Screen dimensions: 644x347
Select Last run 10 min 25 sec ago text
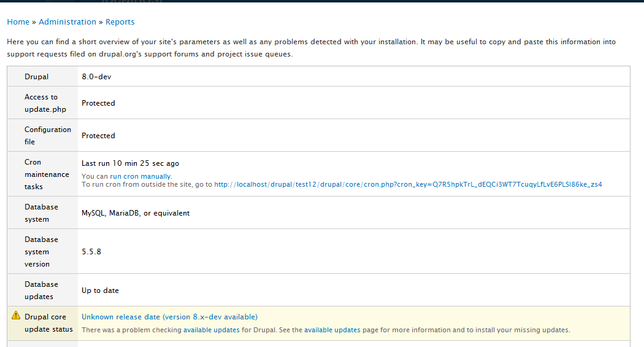[130, 163]
